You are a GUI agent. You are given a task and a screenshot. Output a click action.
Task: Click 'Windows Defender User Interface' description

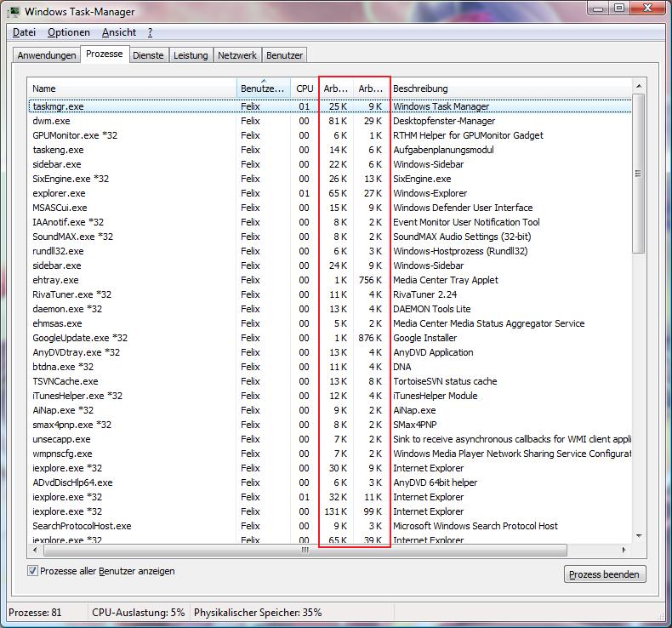[463, 208]
